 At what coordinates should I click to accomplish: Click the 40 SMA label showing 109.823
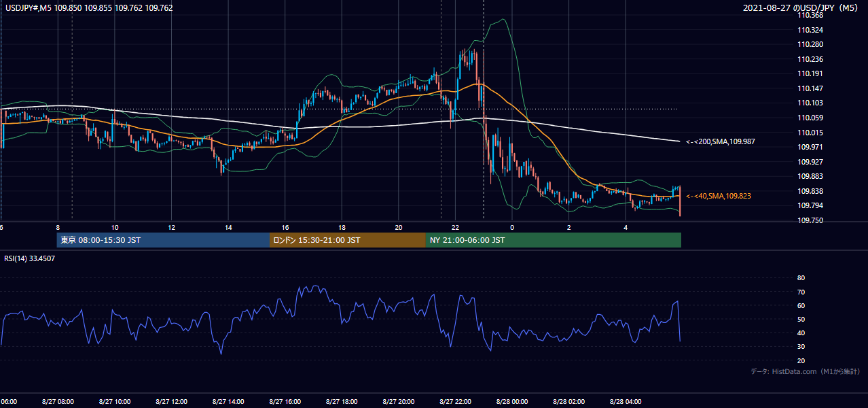[x=718, y=196]
